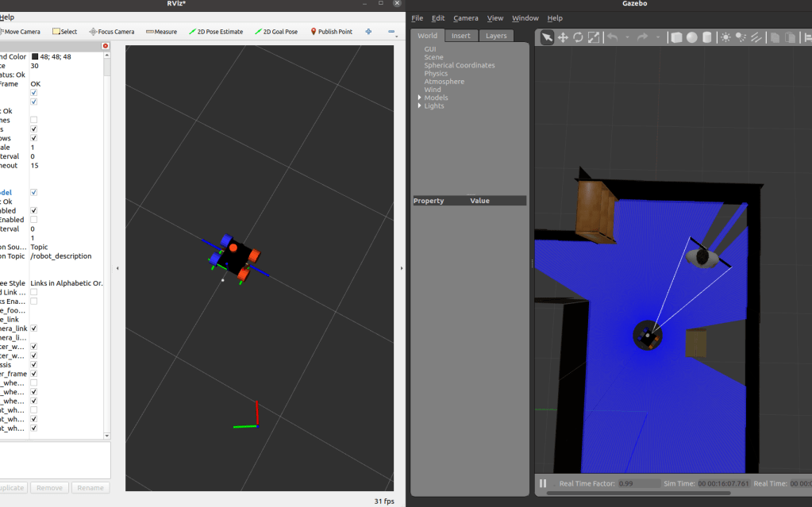Viewport: 812px width, 507px height.
Task: Toggle the RobotModel display checkbox
Action: pos(33,192)
